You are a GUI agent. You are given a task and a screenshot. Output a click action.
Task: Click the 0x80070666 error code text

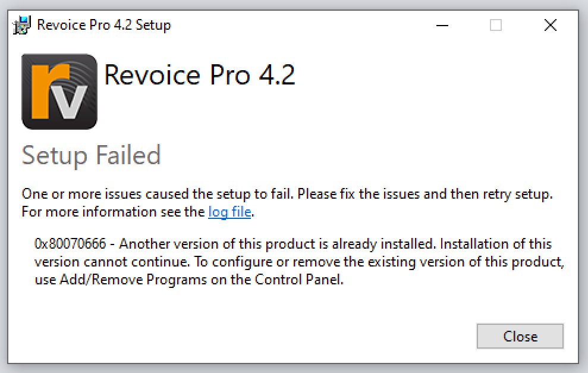70,244
